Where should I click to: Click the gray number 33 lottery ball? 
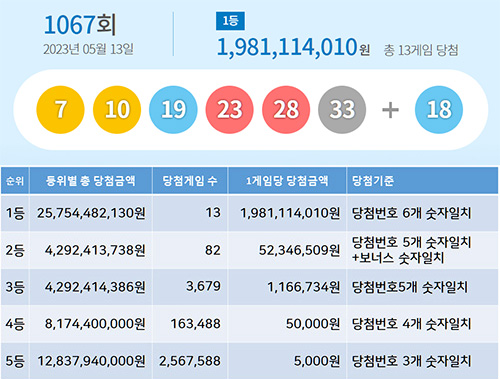[x=342, y=110]
